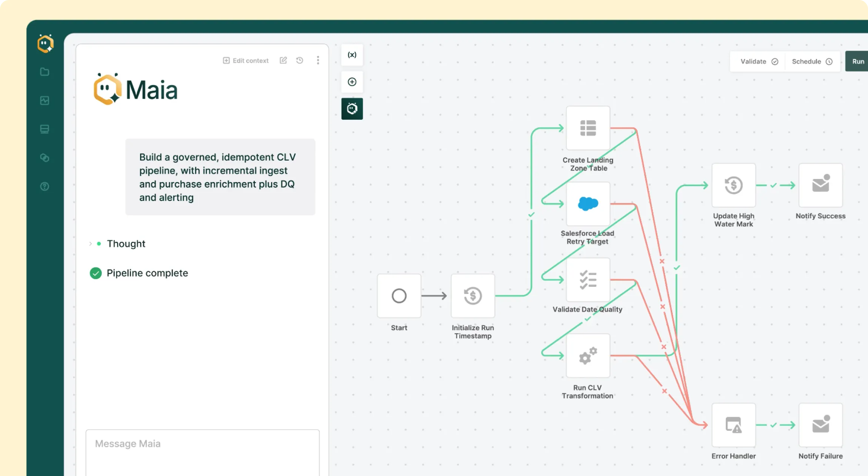Open chat history clock icon
The width and height of the screenshot is (868, 476).
tap(300, 60)
